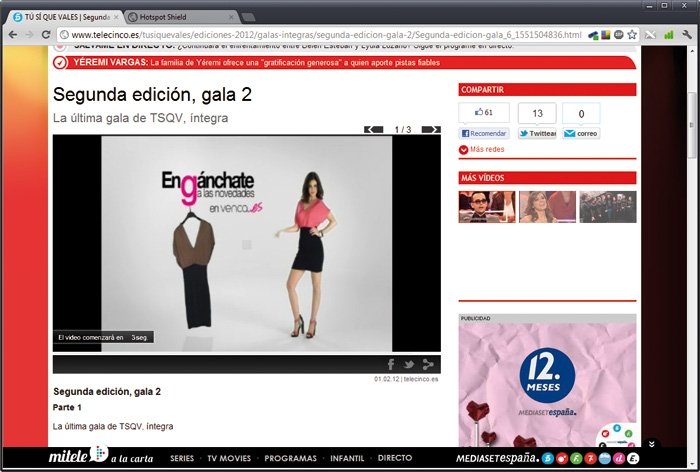Go to previous video part arrow
The width and height of the screenshot is (700, 472).
click(374, 129)
